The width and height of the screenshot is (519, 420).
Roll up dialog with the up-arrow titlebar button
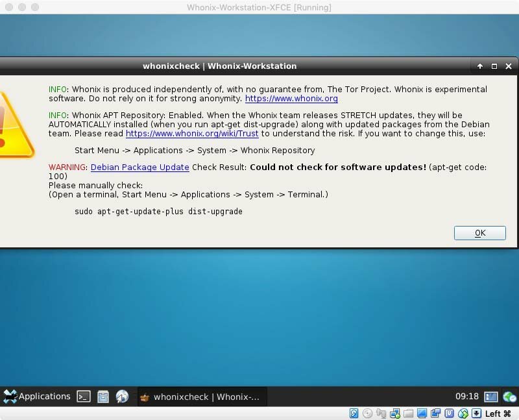480,66
